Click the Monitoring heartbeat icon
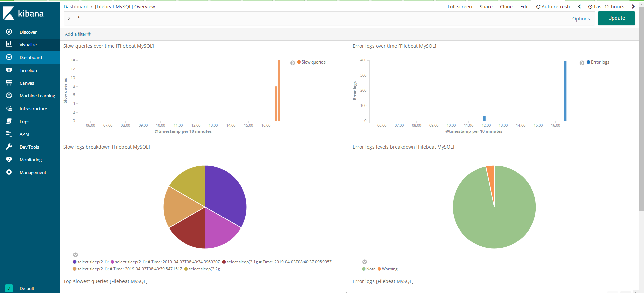644x293 pixels. click(x=9, y=159)
